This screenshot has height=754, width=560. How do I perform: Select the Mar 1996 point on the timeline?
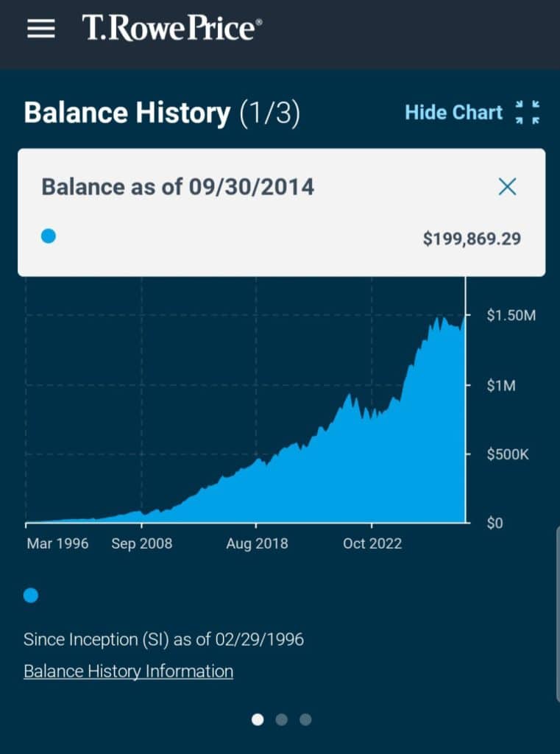(57, 543)
